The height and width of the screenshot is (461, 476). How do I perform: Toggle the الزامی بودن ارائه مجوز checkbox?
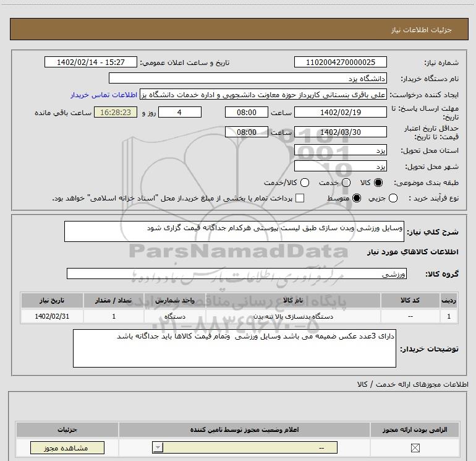415,448
